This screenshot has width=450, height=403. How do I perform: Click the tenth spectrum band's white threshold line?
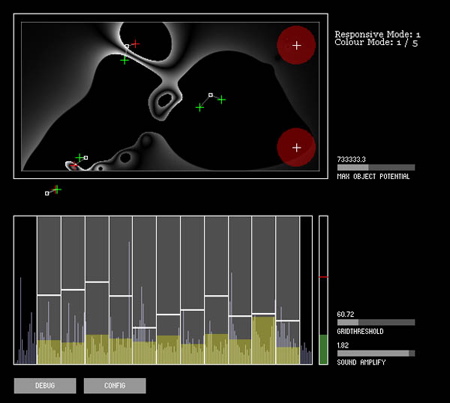coord(264,314)
